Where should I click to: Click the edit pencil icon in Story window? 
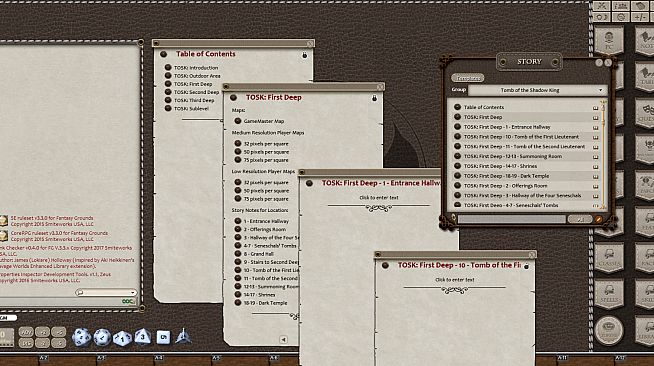pos(599,219)
